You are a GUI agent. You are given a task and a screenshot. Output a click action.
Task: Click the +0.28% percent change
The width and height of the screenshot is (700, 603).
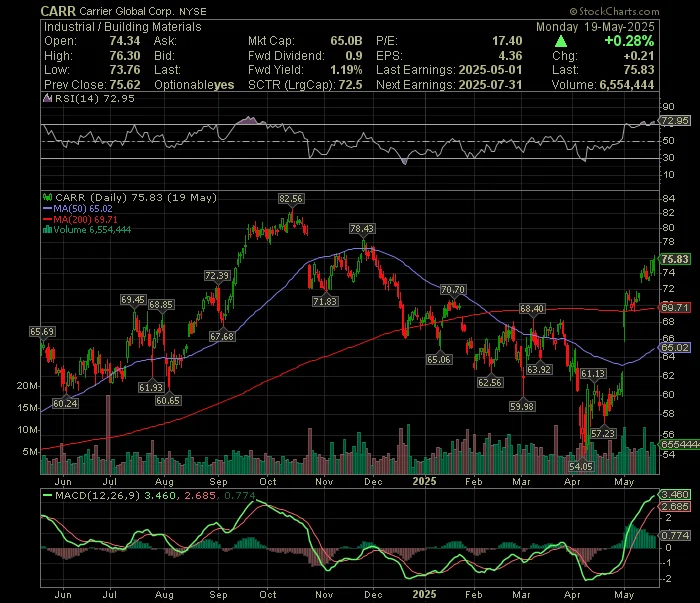tap(629, 41)
